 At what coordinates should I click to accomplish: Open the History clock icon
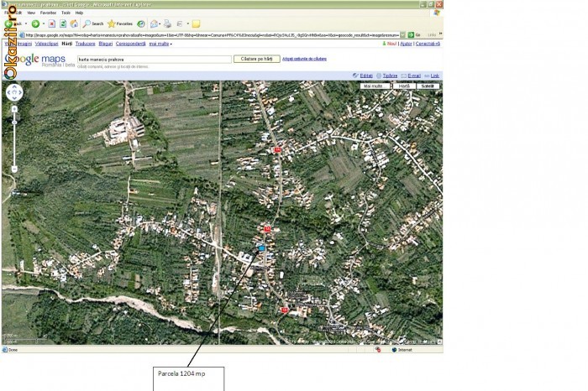tap(140, 24)
